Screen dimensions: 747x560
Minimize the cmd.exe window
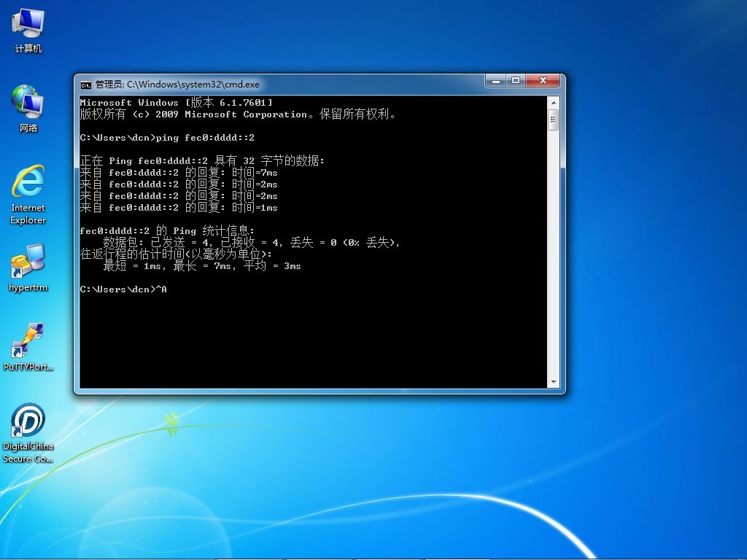(x=496, y=81)
